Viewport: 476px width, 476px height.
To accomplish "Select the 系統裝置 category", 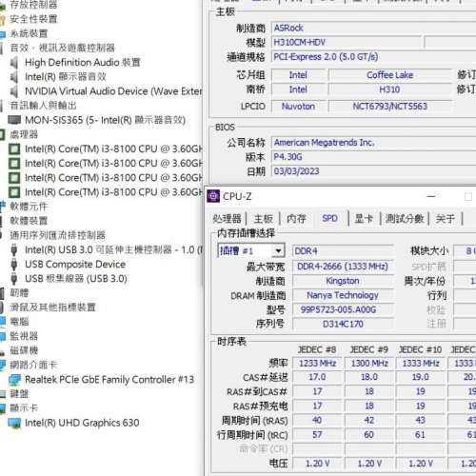I will [29, 33].
